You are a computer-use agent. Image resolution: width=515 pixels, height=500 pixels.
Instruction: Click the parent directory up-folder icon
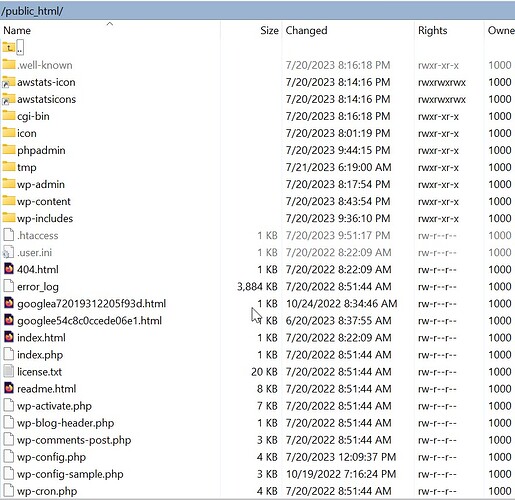8,48
